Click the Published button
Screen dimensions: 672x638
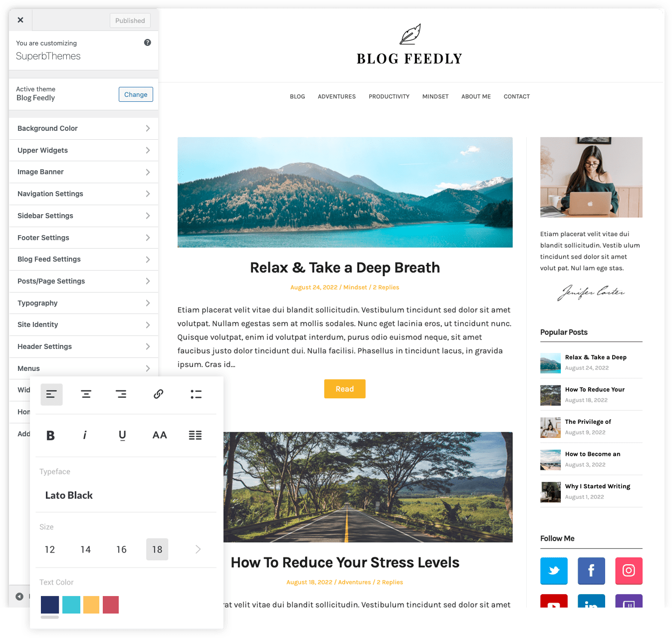[130, 20]
